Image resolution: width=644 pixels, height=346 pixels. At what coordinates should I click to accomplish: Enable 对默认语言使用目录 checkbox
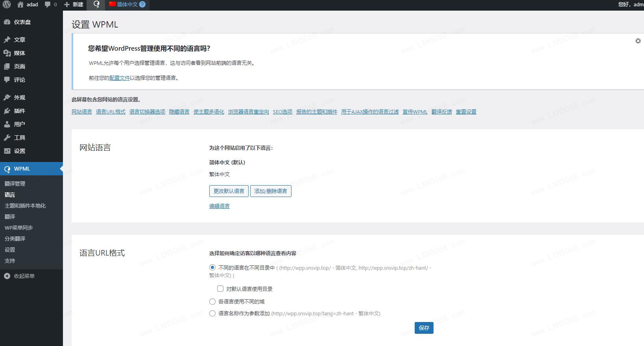(x=220, y=289)
